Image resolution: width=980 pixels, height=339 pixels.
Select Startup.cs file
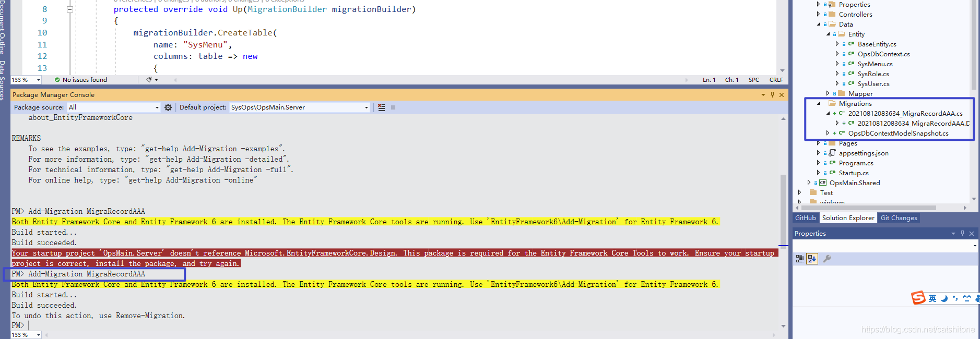pos(854,173)
